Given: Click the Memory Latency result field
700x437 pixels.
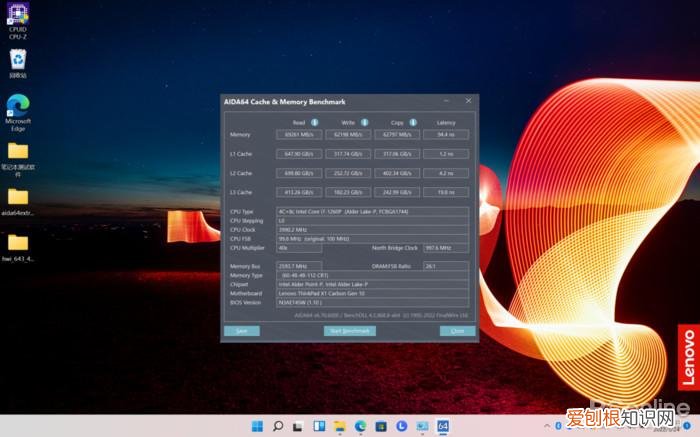Looking at the screenshot, I should tap(446, 134).
